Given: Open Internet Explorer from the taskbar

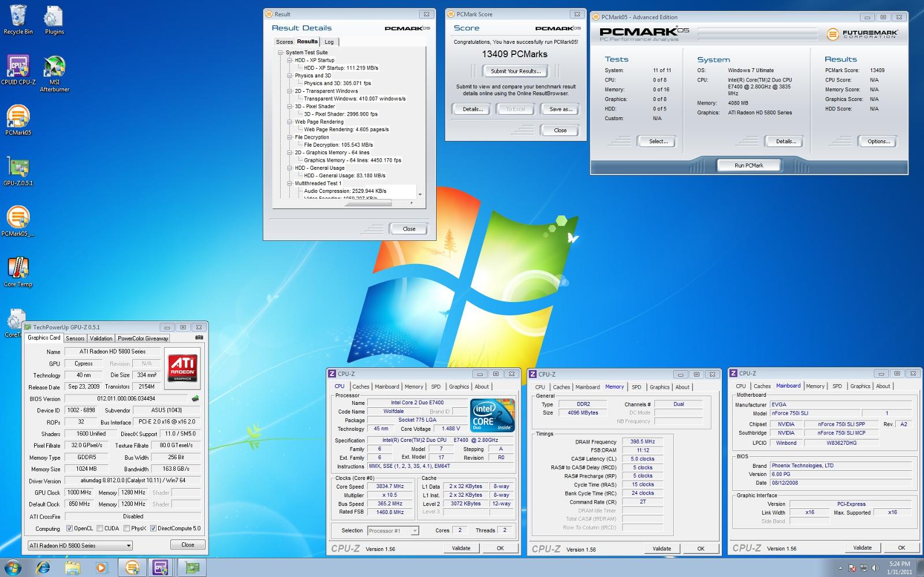Looking at the screenshot, I should pyautogui.click(x=43, y=567).
